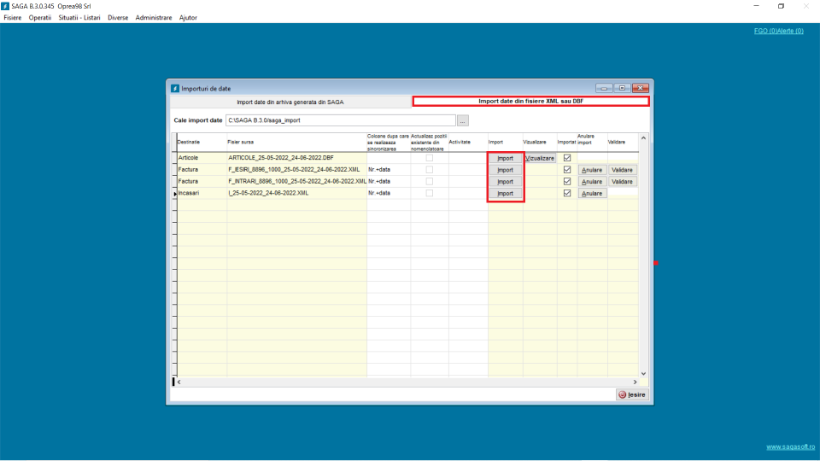Select the ARTICOLE_25-05-2022_24-06-2022.DBF cell

pos(297,158)
